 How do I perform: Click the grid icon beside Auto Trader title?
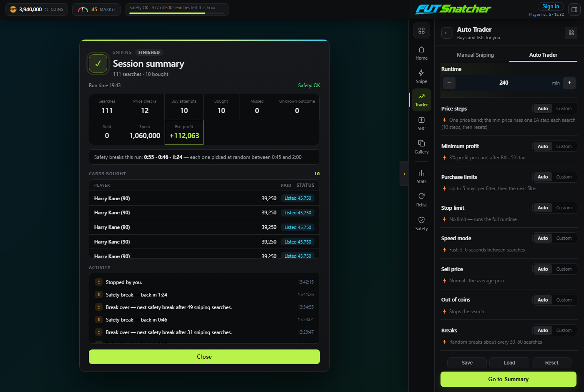pyautogui.click(x=571, y=33)
